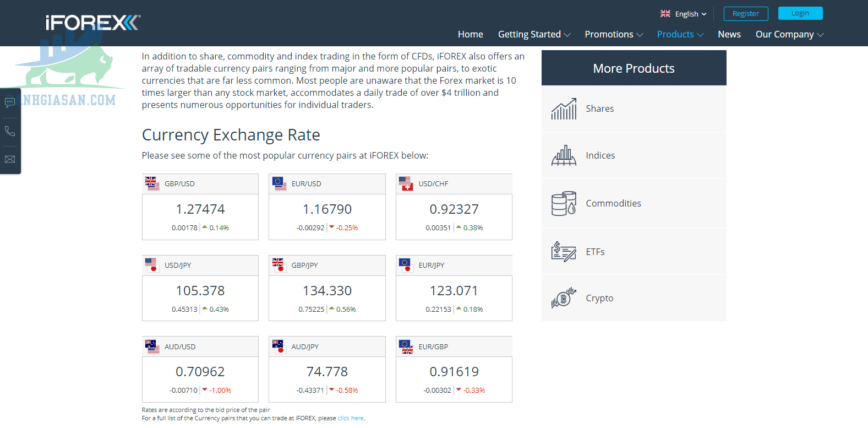Click the USD/CHF flag icon
This screenshot has width=868, height=428.
tap(406, 183)
